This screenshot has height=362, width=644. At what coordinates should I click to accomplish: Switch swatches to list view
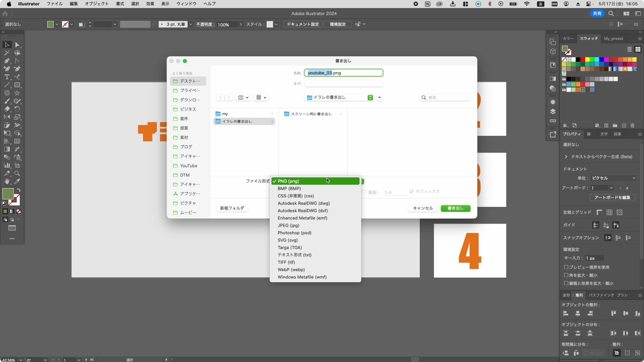[x=630, y=49]
